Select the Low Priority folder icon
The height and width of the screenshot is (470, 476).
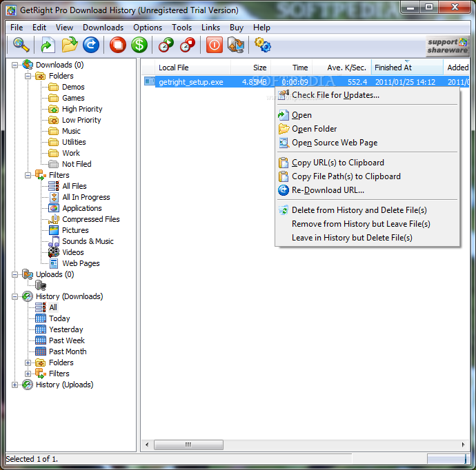(x=53, y=121)
